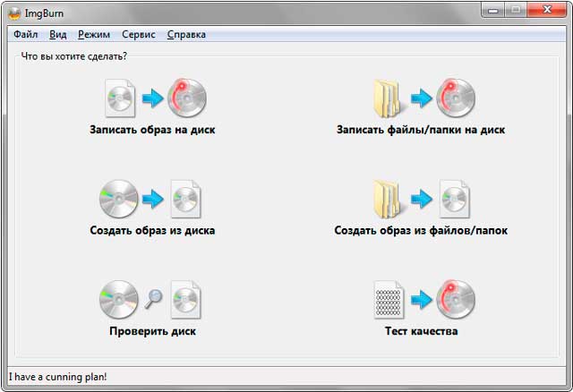Click the 'Что вы хотите сделать?' label

(x=74, y=56)
